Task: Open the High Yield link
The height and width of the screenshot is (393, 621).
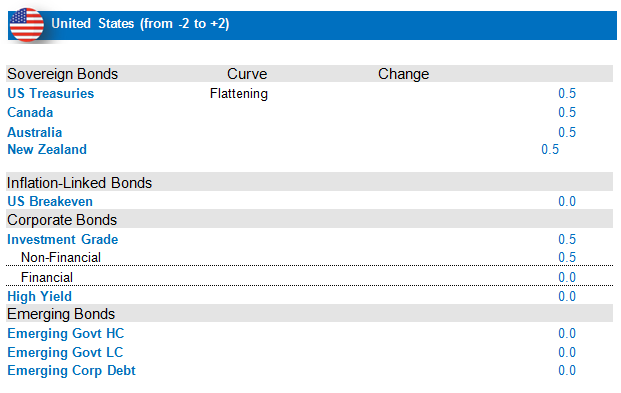Action: point(40,296)
